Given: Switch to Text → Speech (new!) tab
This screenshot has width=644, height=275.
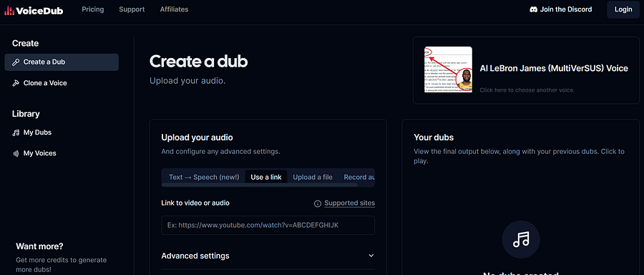Looking at the screenshot, I should pos(204,177).
